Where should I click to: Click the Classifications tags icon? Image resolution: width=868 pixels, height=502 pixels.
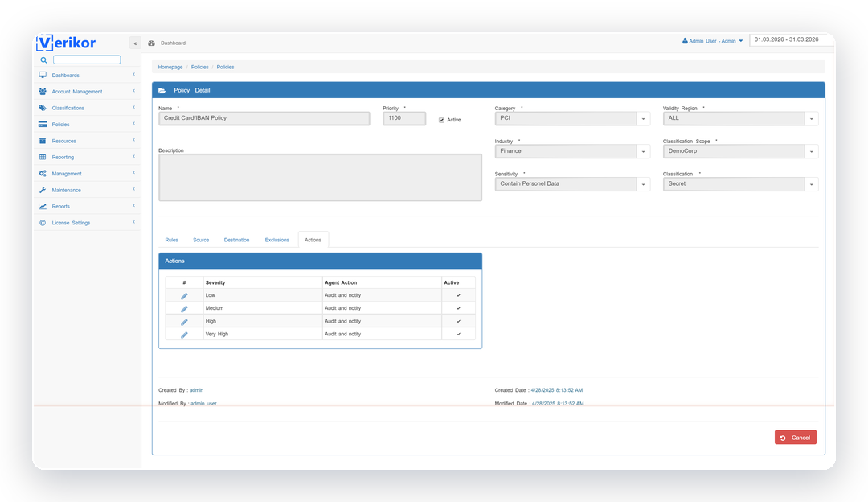point(43,108)
